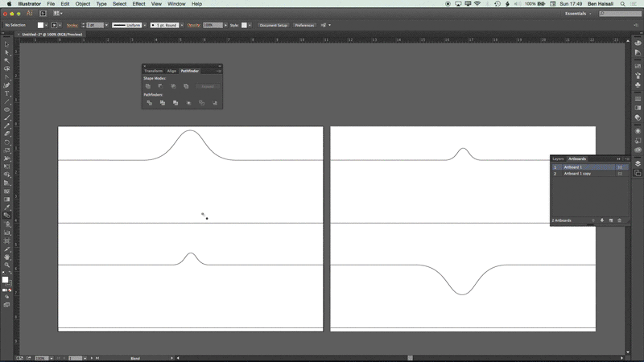644x362 pixels.
Task: Open Pathfinder panel options menu
Action: tap(219, 71)
